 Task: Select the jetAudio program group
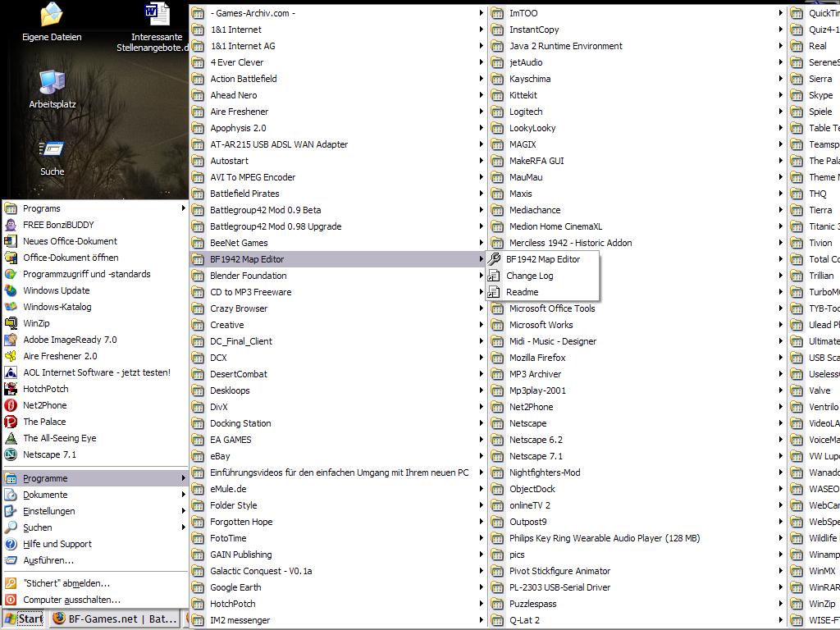click(x=637, y=62)
